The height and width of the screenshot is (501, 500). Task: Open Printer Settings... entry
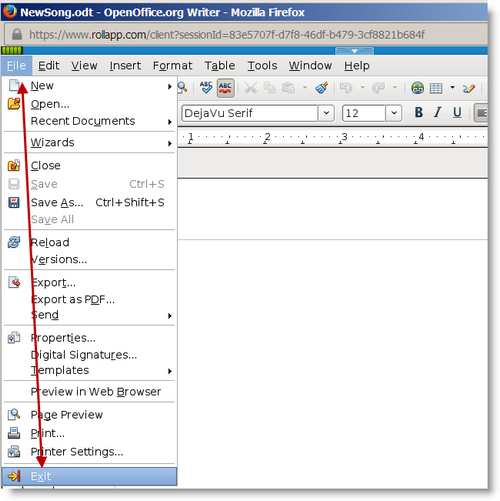pos(89,452)
